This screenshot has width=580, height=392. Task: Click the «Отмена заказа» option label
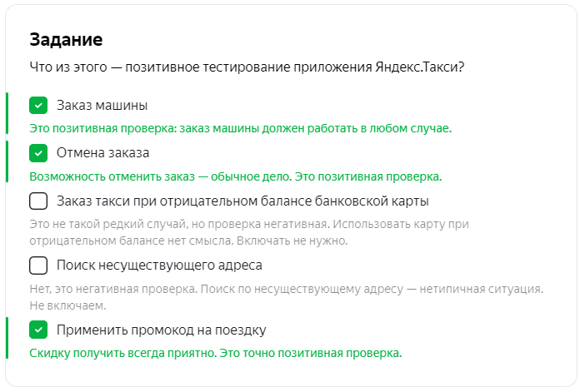(102, 153)
